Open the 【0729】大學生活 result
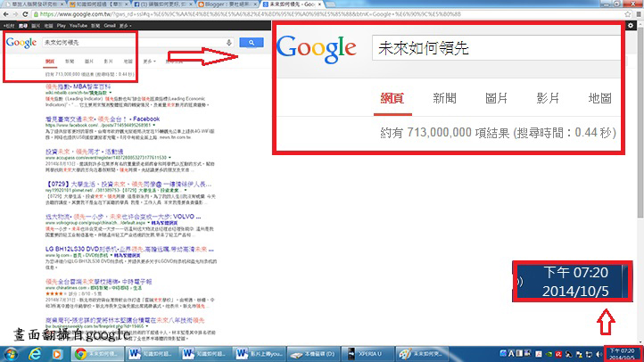The height and width of the screenshot is (362, 644). pos(128,184)
